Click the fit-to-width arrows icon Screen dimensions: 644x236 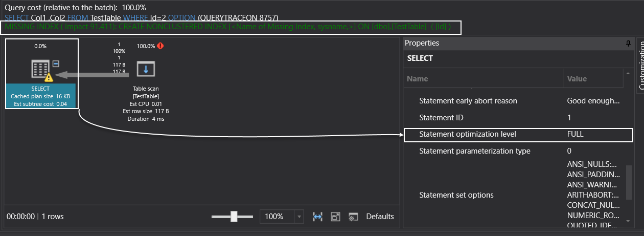[x=317, y=217]
